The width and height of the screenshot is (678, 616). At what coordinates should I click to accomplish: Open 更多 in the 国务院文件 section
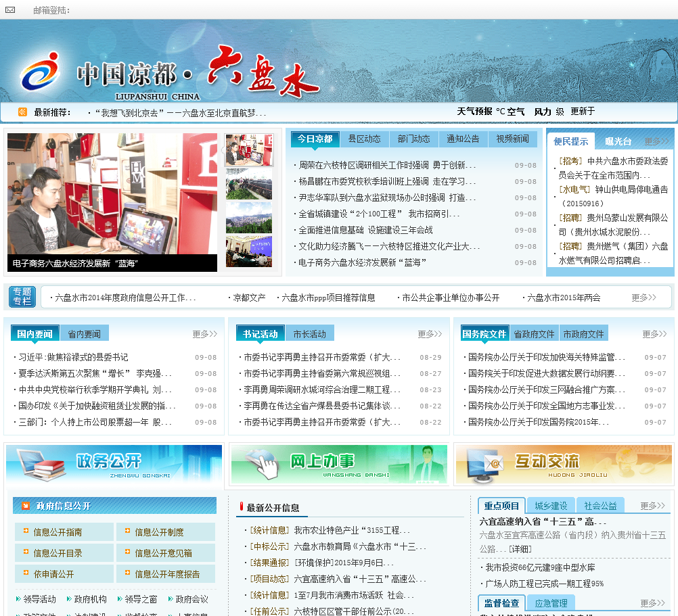pos(654,334)
